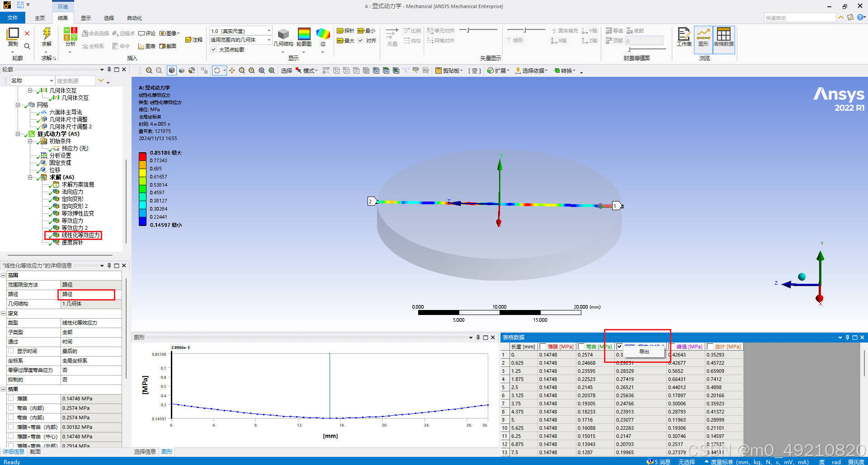The image size is (868, 465).
Task: Check the 薄膜 result checkbox in details
Action: tap(11, 399)
